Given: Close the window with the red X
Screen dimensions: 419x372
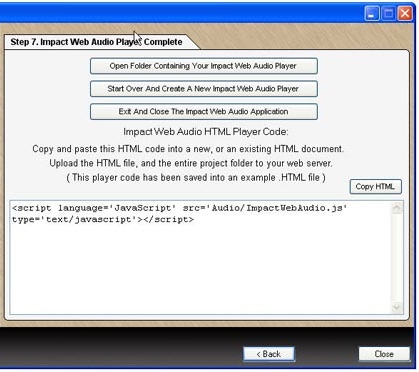Looking at the screenshot, I should pyautogui.click(x=405, y=14).
